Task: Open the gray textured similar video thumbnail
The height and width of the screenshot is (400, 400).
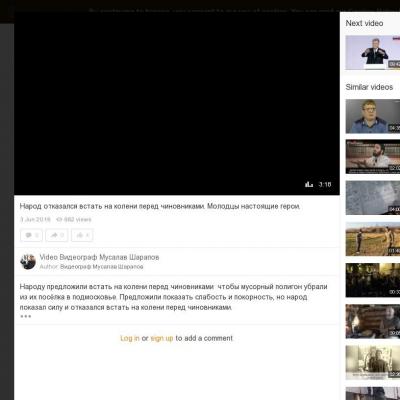Action: 373,198
